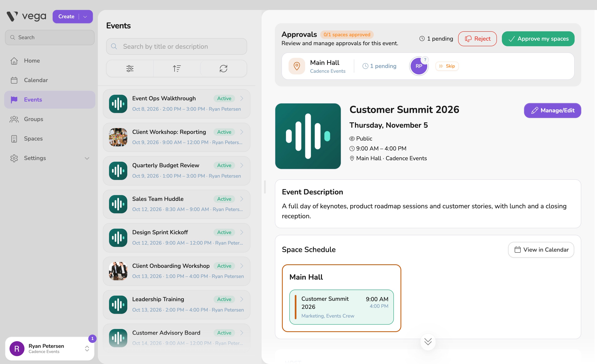Open Spaces in sidebar

coord(50,139)
